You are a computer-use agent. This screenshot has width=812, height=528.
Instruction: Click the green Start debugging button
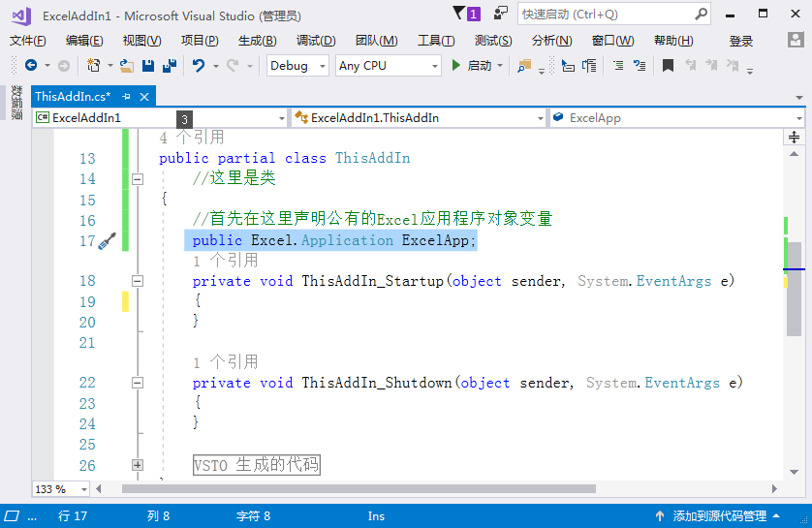(455, 65)
